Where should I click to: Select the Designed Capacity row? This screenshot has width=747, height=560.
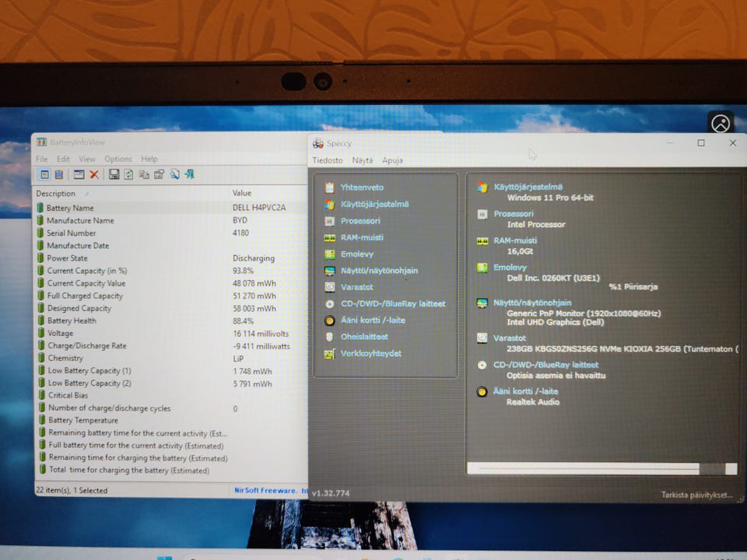(171, 308)
